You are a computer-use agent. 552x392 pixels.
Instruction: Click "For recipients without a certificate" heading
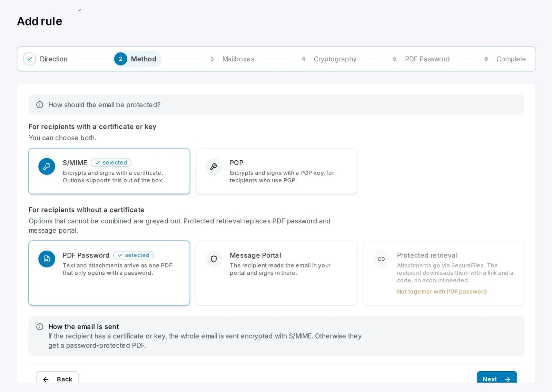pyautogui.click(x=86, y=210)
